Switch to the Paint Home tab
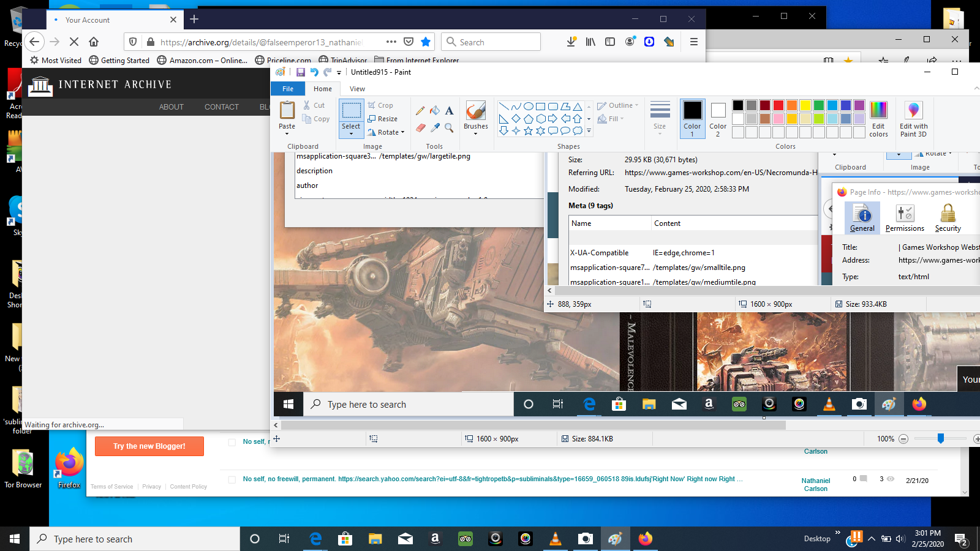The height and width of the screenshot is (551, 980). coord(323,89)
